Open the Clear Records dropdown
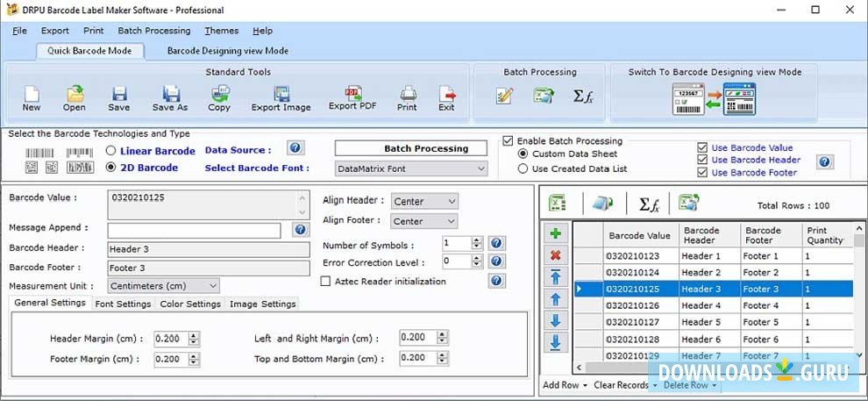Viewport: 868px width, 401px height. click(x=625, y=385)
